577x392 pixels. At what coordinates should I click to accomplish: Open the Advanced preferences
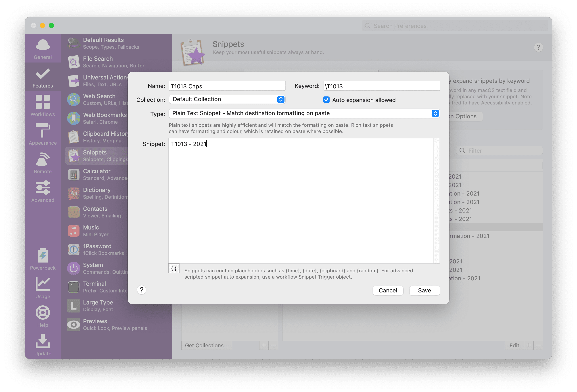(43, 191)
